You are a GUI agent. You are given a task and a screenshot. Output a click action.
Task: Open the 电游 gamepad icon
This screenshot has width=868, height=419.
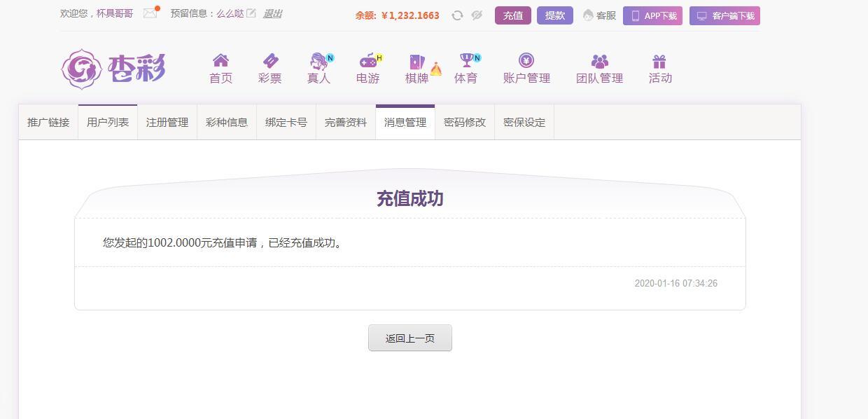(x=368, y=60)
